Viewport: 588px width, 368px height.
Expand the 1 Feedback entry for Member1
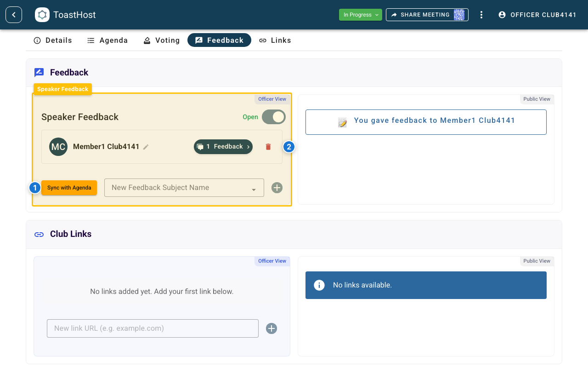coord(223,146)
